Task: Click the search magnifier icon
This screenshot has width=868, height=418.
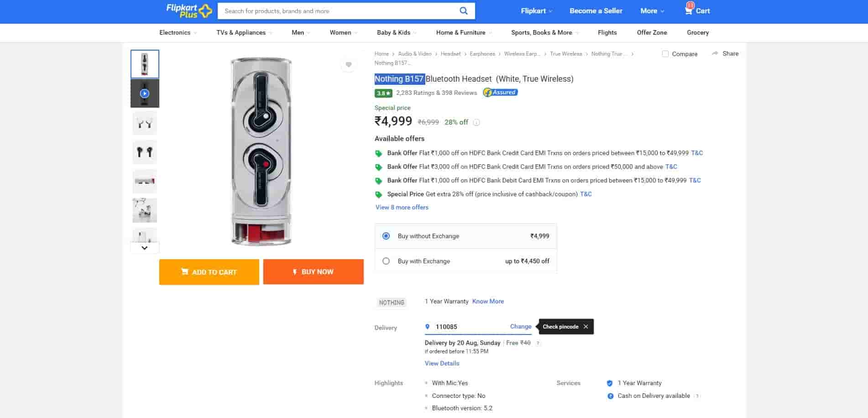Action: point(463,11)
